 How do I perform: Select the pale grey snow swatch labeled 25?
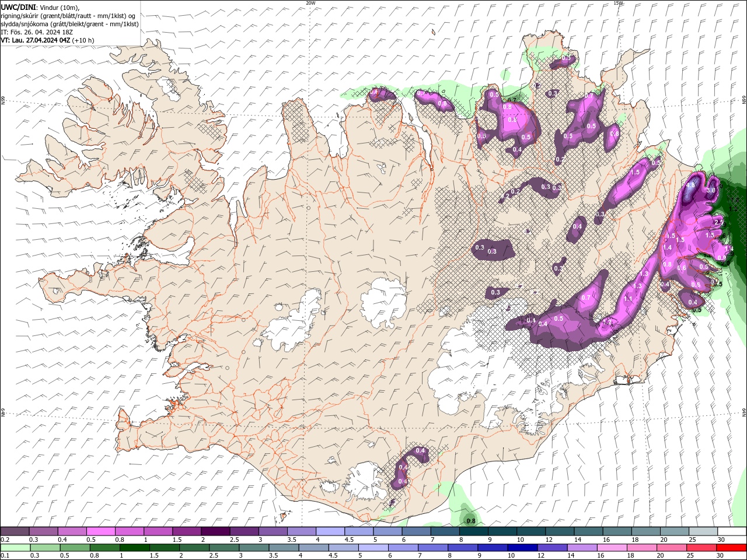pyautogui.click(x=703, y=531)
